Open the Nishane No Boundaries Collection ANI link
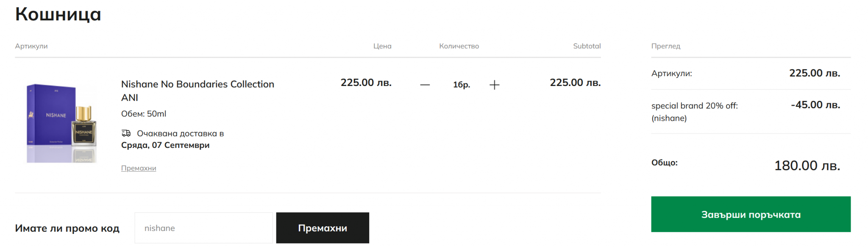The width and height of the screenshot is (868, 247). (x=198, y=90)
